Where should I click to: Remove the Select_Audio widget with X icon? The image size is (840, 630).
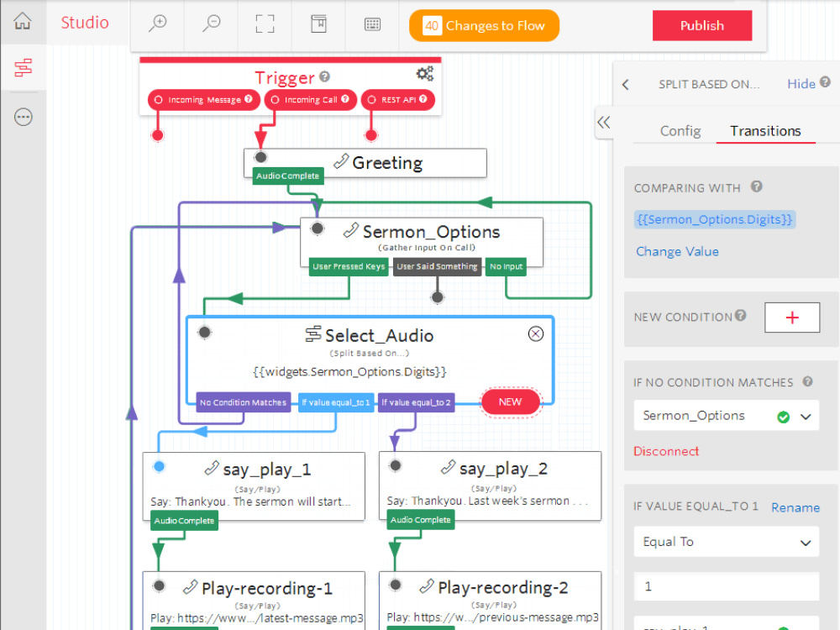tap(536, 333)
